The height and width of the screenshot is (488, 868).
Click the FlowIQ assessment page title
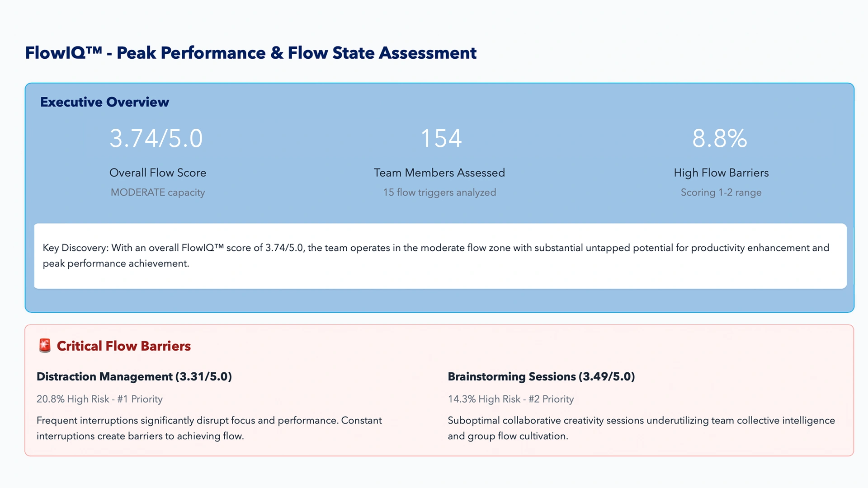click(250, 53)
